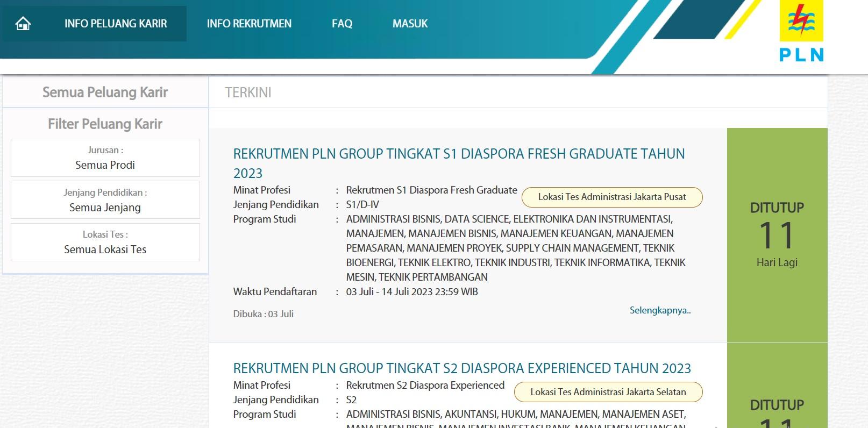Select MASUK to log in
The width and height of the screenshot is (868, 428).
tap(410, 24)
